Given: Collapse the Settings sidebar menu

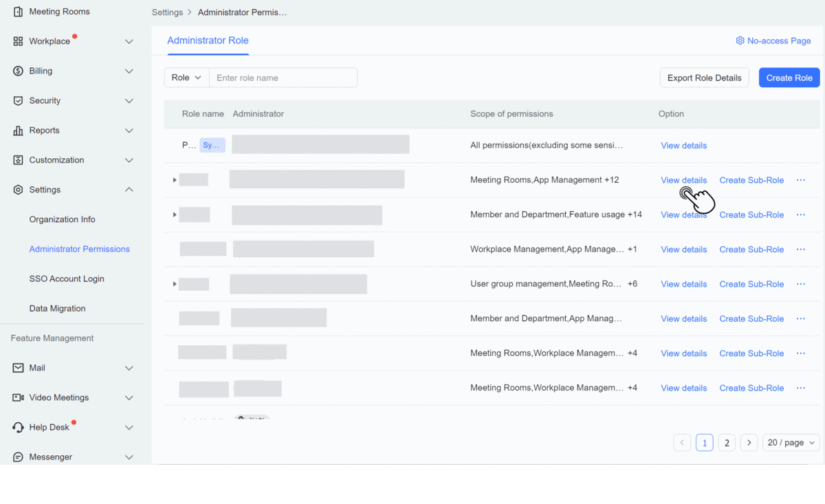Looking at the screenshot, I should (x=129, y=189).
